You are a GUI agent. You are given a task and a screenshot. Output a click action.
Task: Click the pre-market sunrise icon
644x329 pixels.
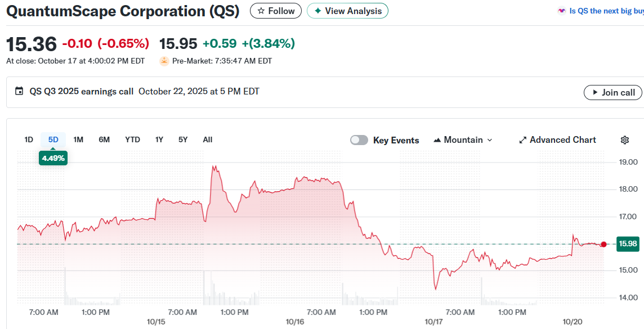164,61
